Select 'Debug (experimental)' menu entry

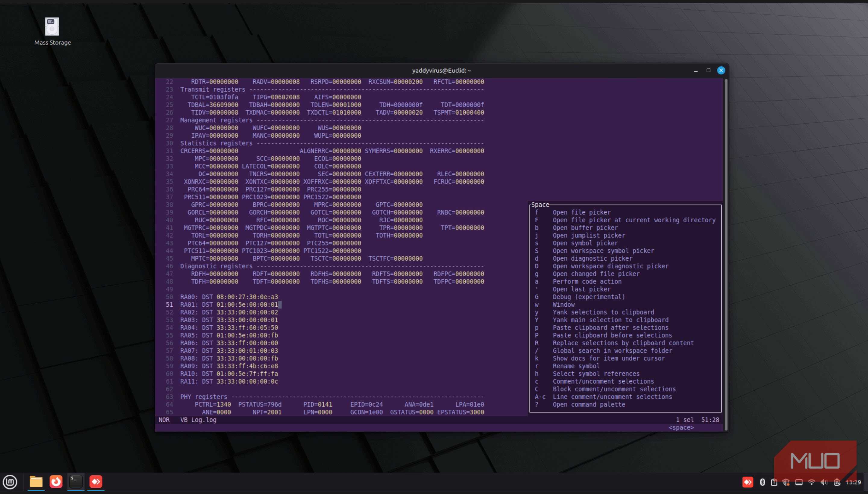pos(588,297)
